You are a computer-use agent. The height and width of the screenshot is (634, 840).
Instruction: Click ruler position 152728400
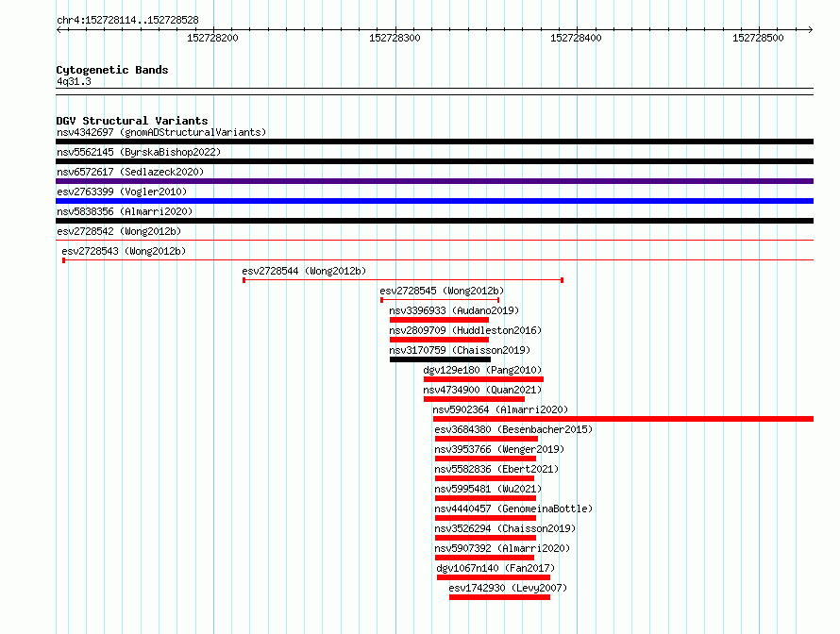point(576,38)
